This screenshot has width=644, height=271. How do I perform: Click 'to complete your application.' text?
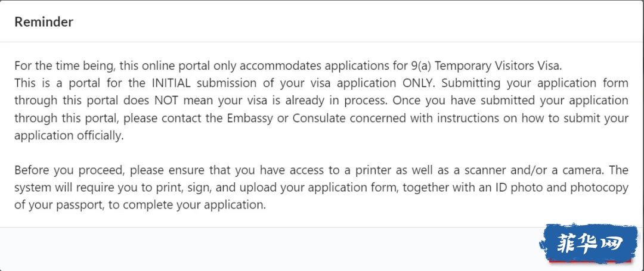tap(187, 205)
